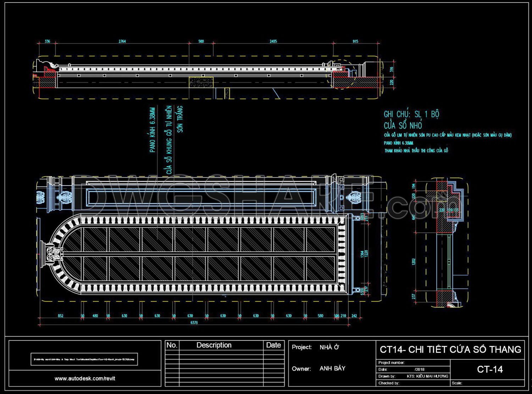Click the Description column header
The height and width of the screenshot is (394, 532).
coord(215,345)
